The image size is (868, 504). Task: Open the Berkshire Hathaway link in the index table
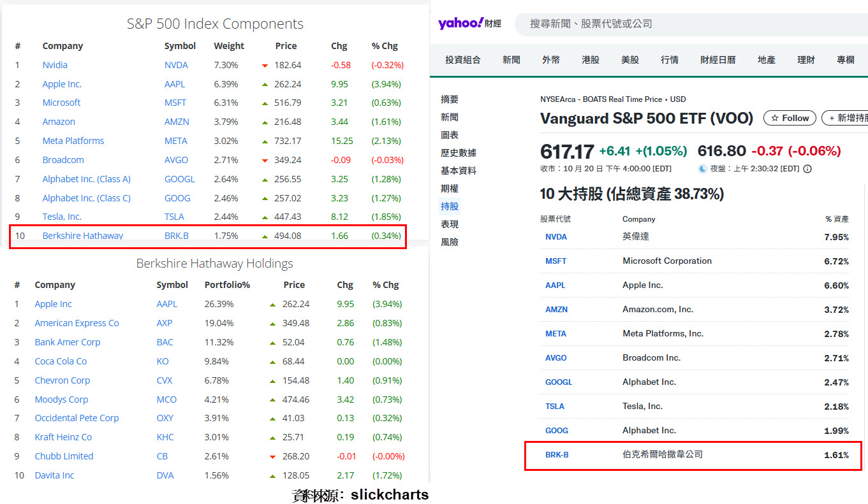(x=82, y=236)
